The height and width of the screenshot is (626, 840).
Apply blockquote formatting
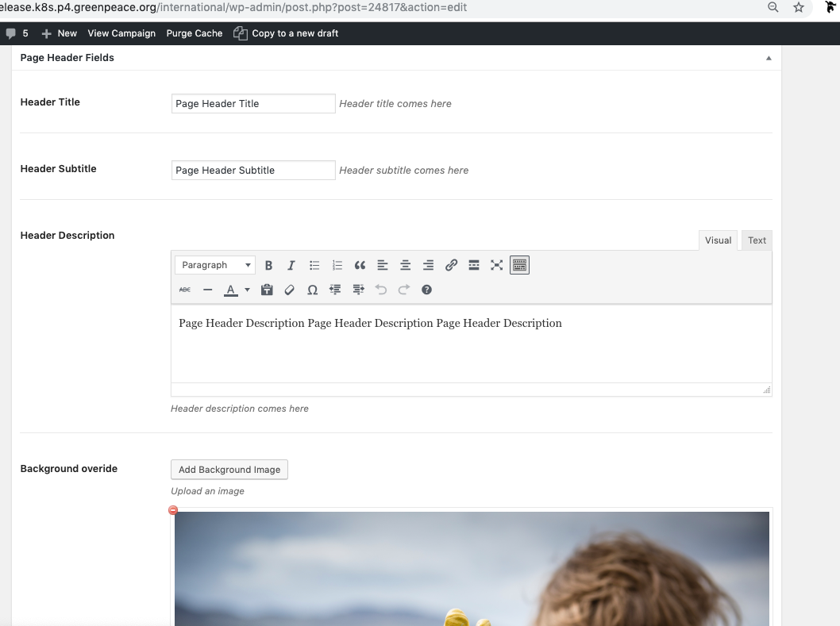[360, 265]
